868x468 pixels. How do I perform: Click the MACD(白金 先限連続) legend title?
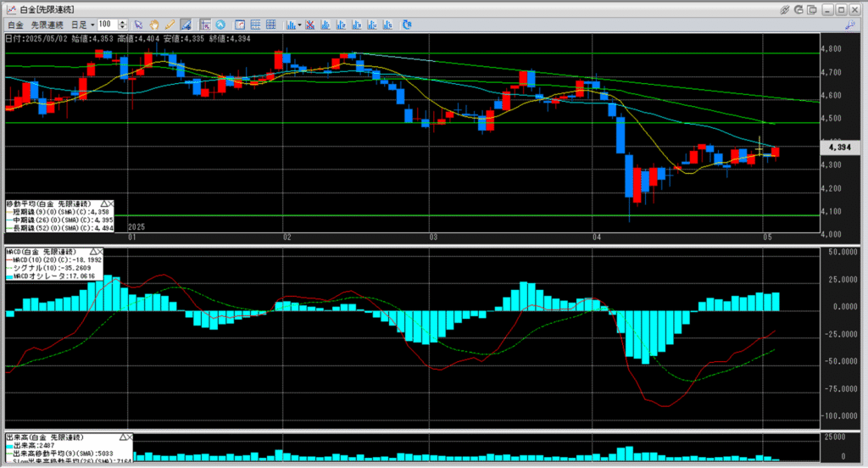[42, 252]
